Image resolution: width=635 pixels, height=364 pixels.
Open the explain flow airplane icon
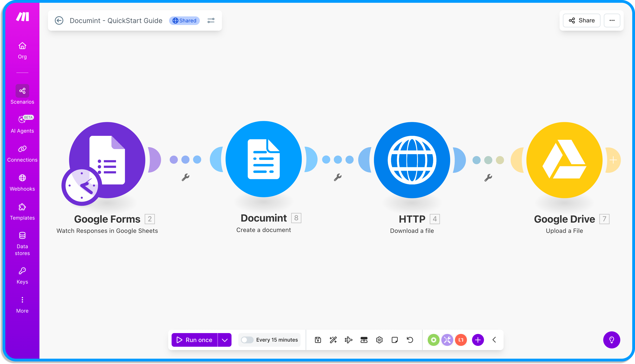pyautogui.click(x=348, y=340)
